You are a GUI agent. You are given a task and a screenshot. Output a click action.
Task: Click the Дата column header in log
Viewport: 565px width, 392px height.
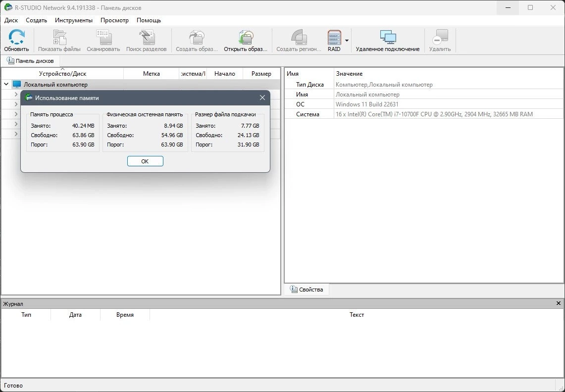[x=75, y=314]
